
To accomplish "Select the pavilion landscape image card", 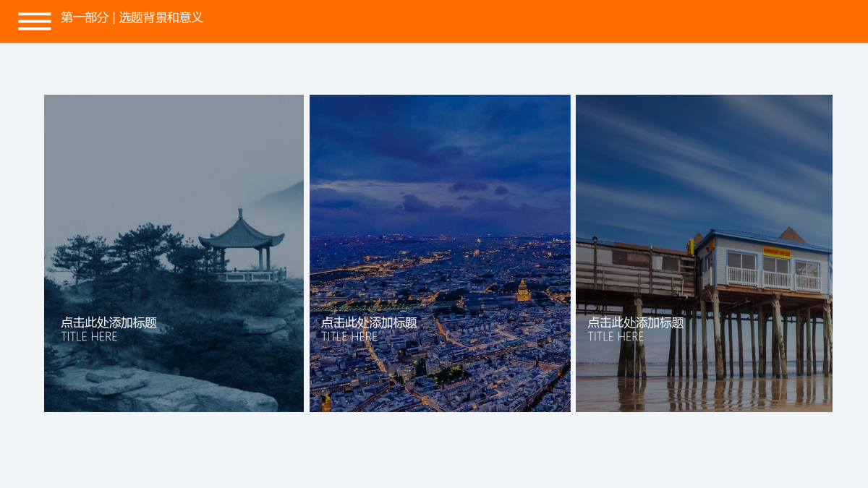I will point(174,253).
